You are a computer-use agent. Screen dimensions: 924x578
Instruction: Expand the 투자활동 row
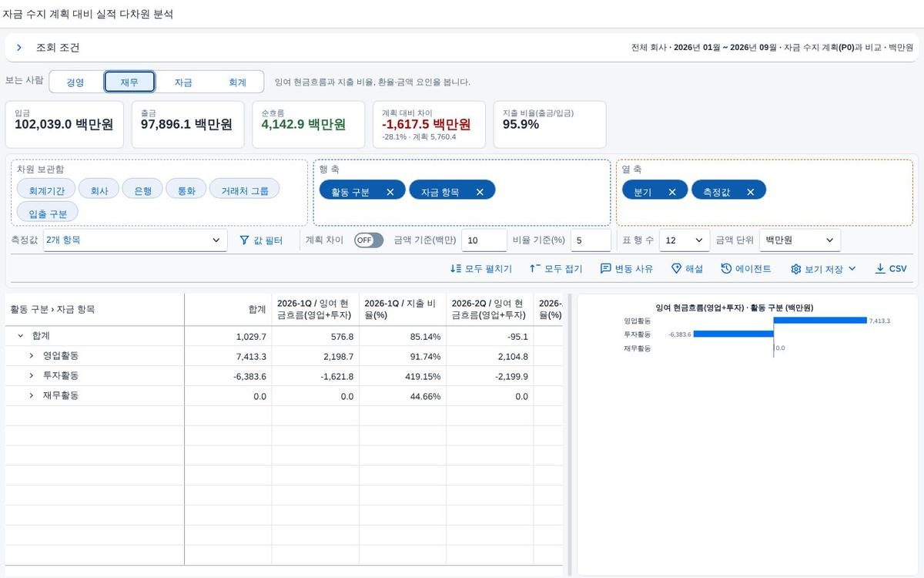[x=31, y=376]
